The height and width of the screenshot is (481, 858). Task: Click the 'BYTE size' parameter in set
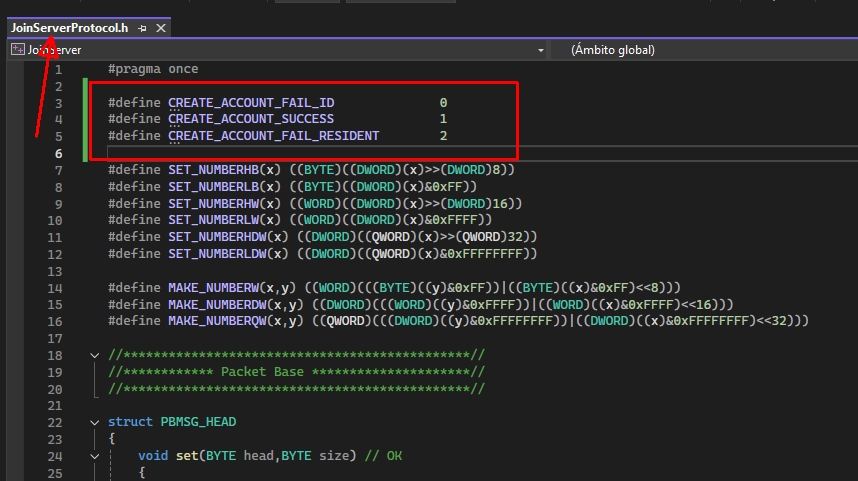[x=315, y=456]
